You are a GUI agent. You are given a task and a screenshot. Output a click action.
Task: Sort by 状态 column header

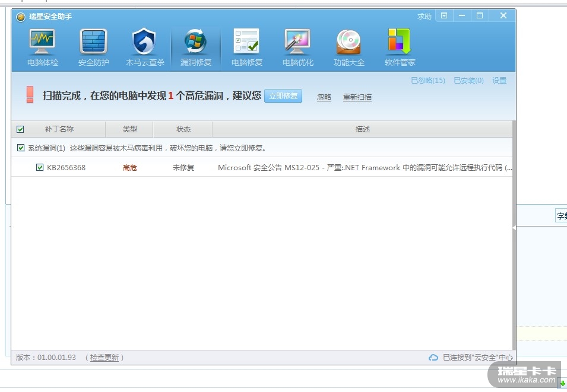click(183, 129)
